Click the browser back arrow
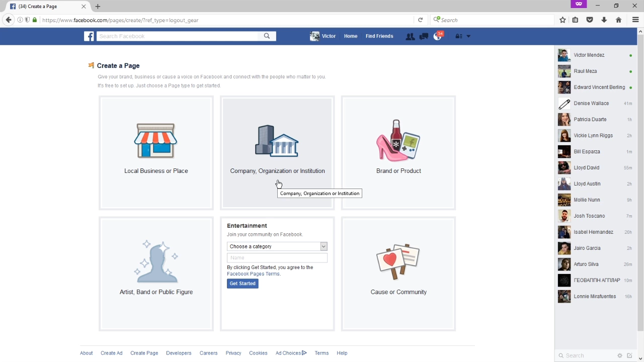 [8, 20]
